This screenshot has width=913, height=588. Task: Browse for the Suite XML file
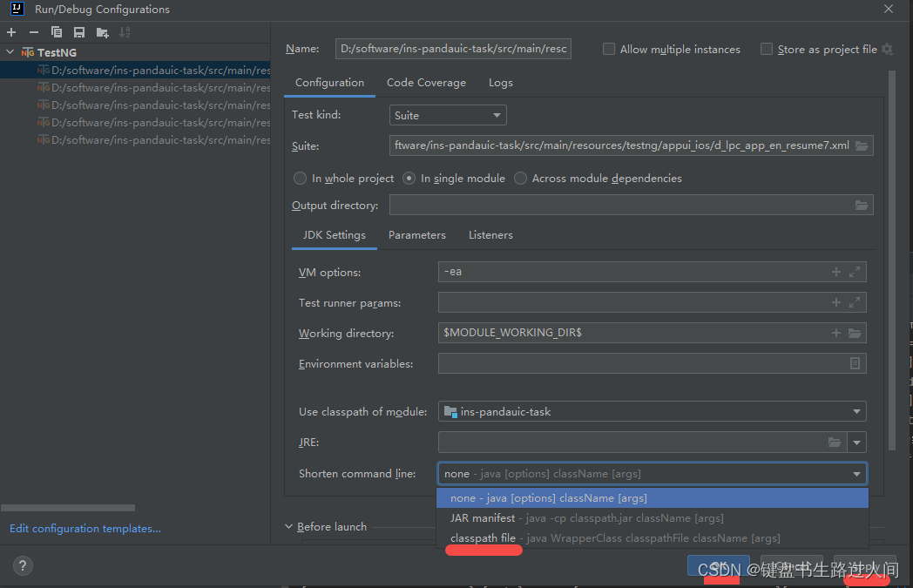tap(862, 145)
